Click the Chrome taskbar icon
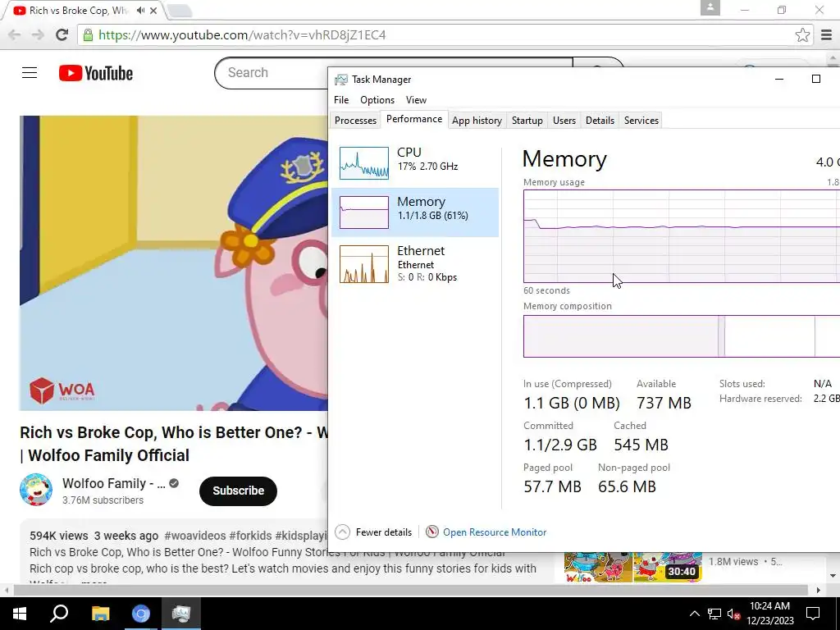This screenshot has height=630, width=840. [x=141, y=614]
